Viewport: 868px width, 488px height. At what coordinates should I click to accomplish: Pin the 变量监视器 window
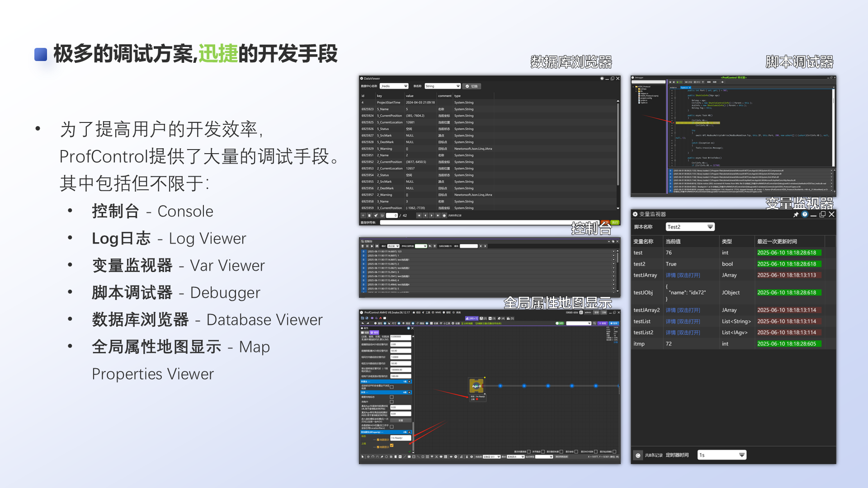coord(796,215)
